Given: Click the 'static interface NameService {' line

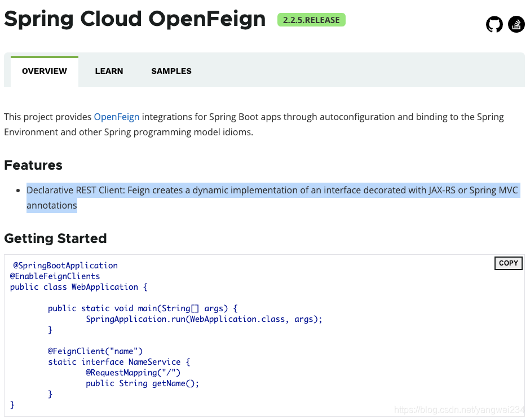Looking at the screenshot, I should (119, 362).
